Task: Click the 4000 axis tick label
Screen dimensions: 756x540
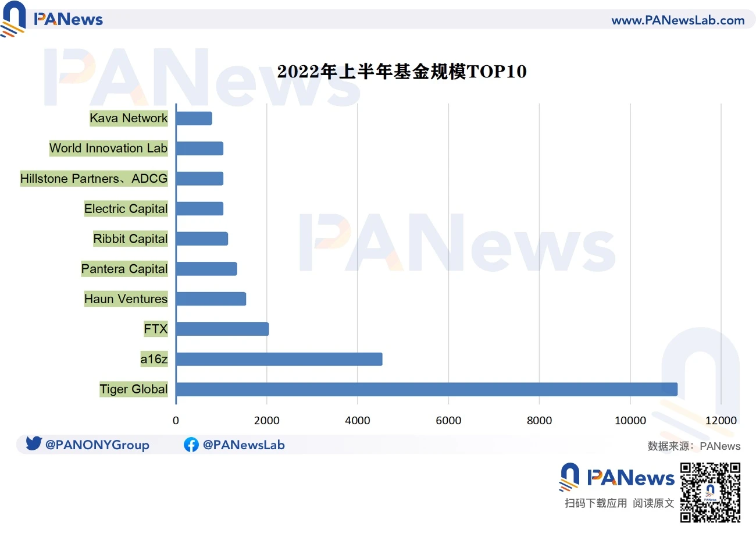Action: 357,421
